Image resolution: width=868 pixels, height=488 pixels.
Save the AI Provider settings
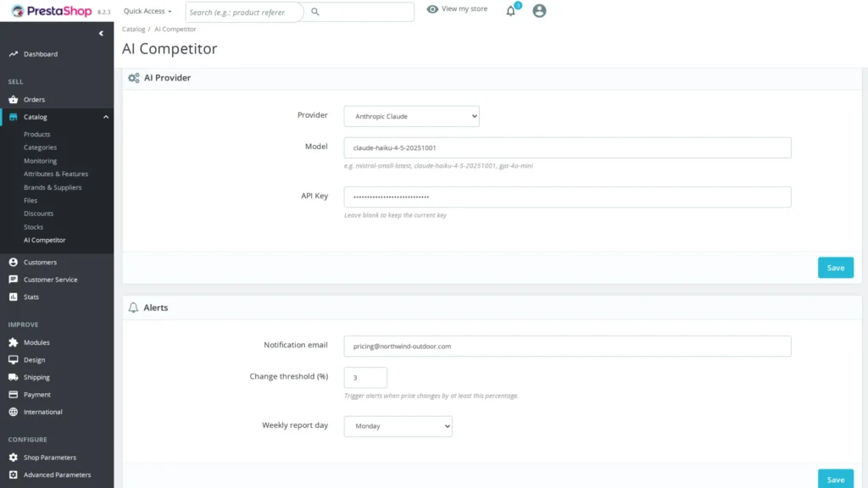point(835,268)
